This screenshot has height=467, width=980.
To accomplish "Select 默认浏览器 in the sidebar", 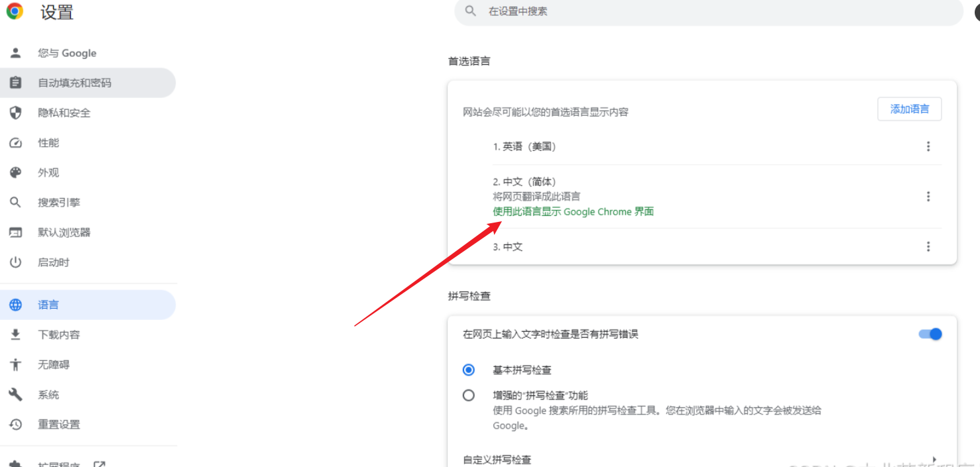I will (x=88, y=233).
